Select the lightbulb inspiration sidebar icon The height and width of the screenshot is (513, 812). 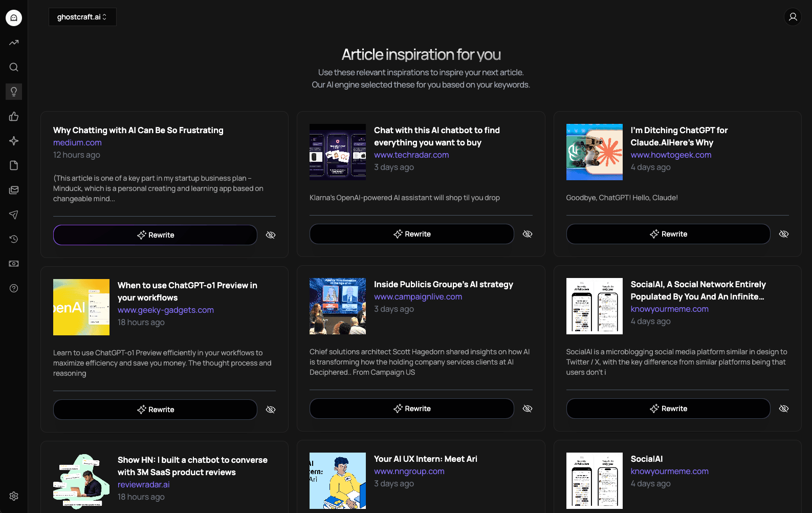point(14,92)
